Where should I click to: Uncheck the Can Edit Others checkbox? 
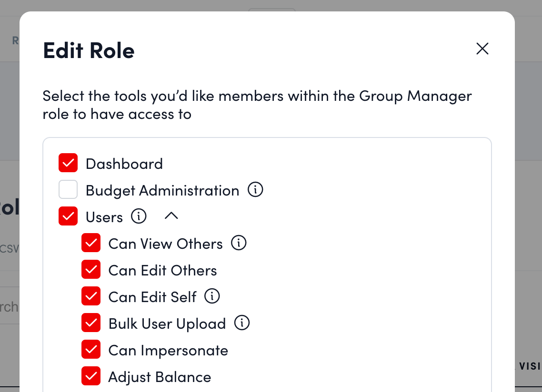coord(91,269)
